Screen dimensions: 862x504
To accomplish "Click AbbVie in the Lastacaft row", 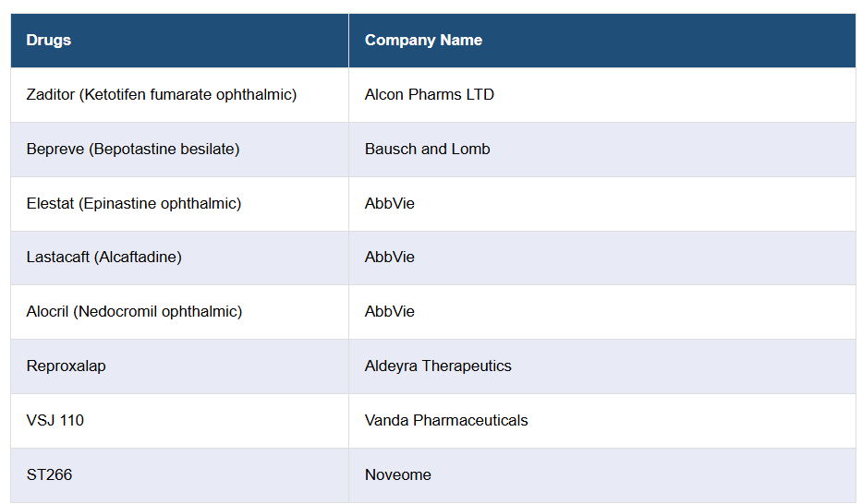I will click(390, 258).
